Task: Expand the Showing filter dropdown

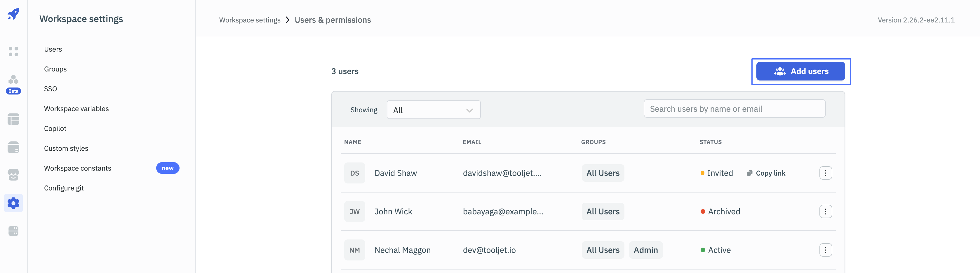Action: pyautogui.click(x=433, y=110)
